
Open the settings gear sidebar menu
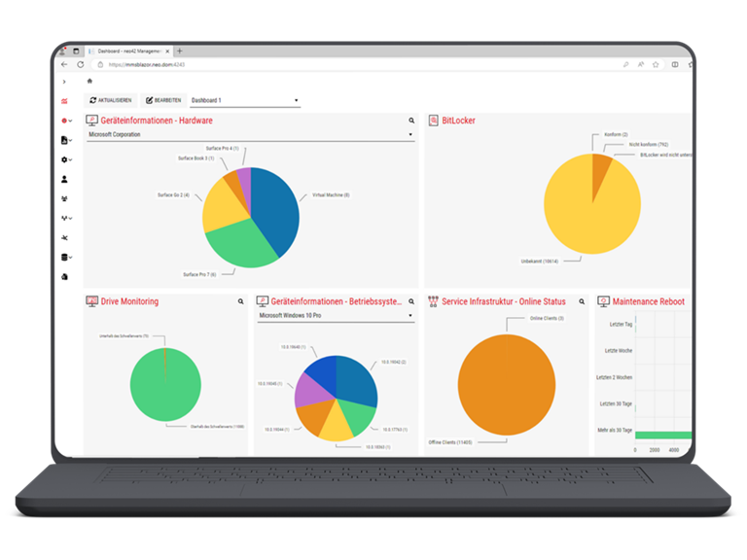(x=66, y=159)
